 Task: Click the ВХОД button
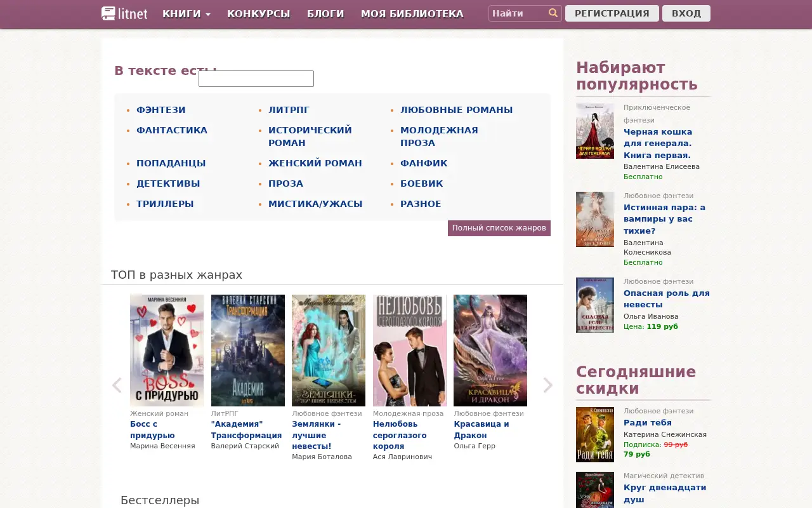(x=686, y=13)
